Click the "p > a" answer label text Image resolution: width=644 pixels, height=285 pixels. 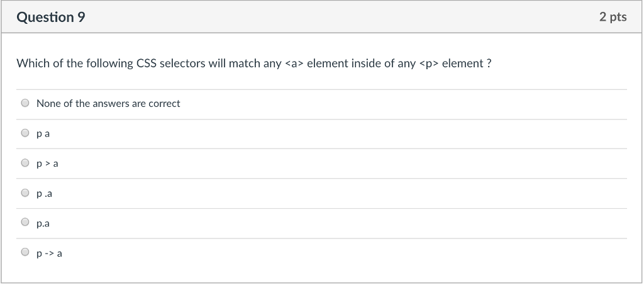coord(47,164)
